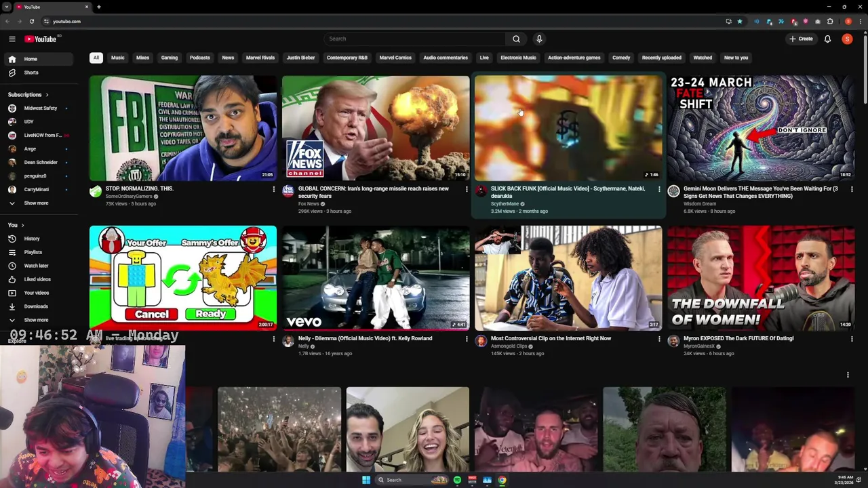
Task: Open more options for Gemini Moon video
Action: click(852, 189)
